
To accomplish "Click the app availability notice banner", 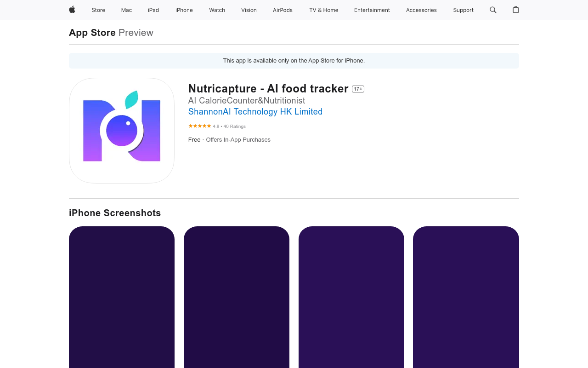I will [294, 61].
